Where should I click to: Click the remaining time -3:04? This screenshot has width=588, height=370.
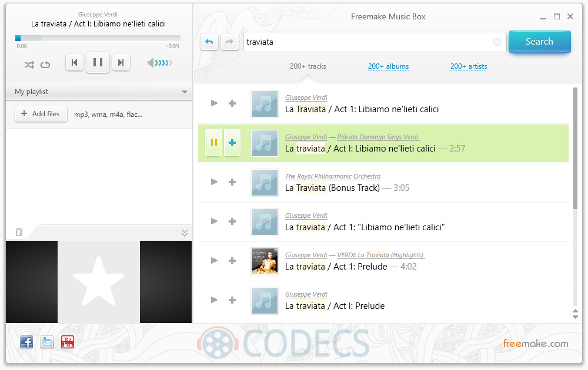172,46
